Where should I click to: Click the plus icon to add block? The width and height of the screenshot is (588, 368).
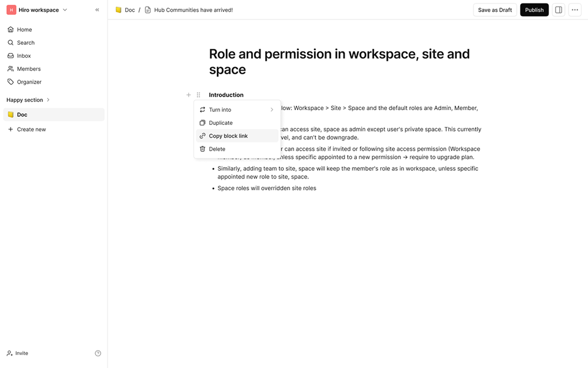[x=189, y=95]
